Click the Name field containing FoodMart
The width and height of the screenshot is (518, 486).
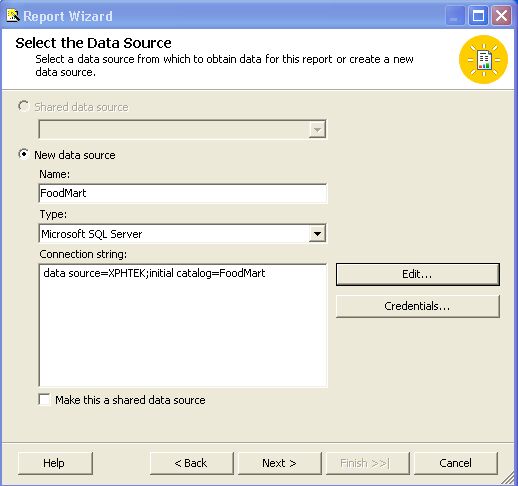[183, 193]
